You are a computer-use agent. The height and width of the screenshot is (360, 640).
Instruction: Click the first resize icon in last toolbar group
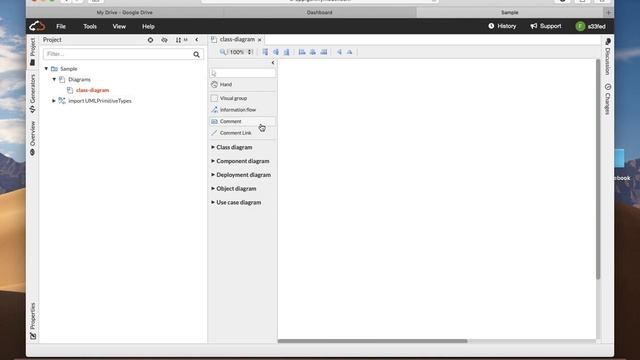(339, 52)
